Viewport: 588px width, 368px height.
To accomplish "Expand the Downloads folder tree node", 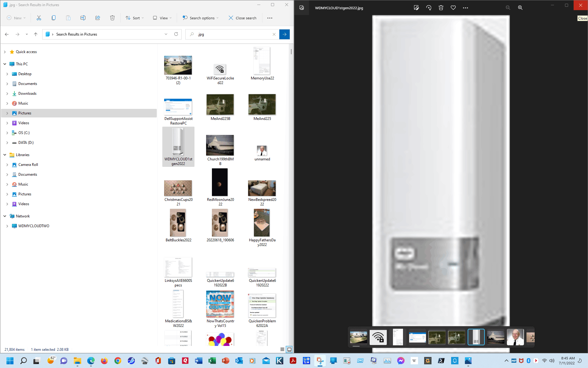I will 7,94.
